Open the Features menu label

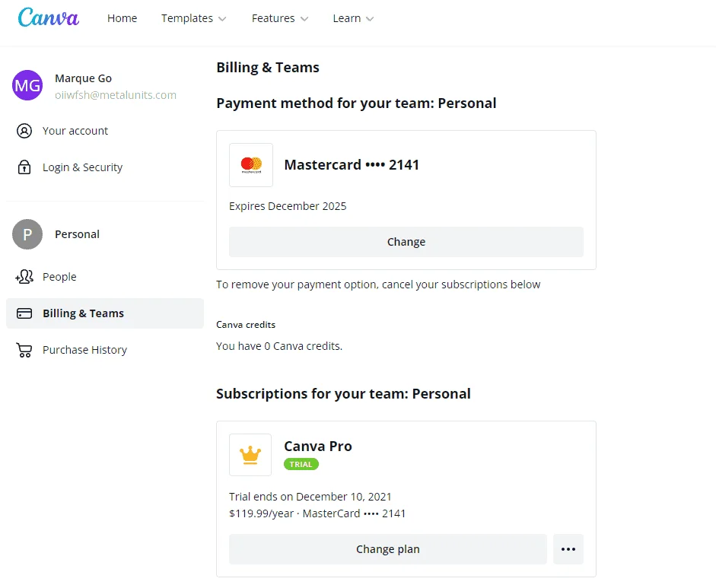coord(273,18)
